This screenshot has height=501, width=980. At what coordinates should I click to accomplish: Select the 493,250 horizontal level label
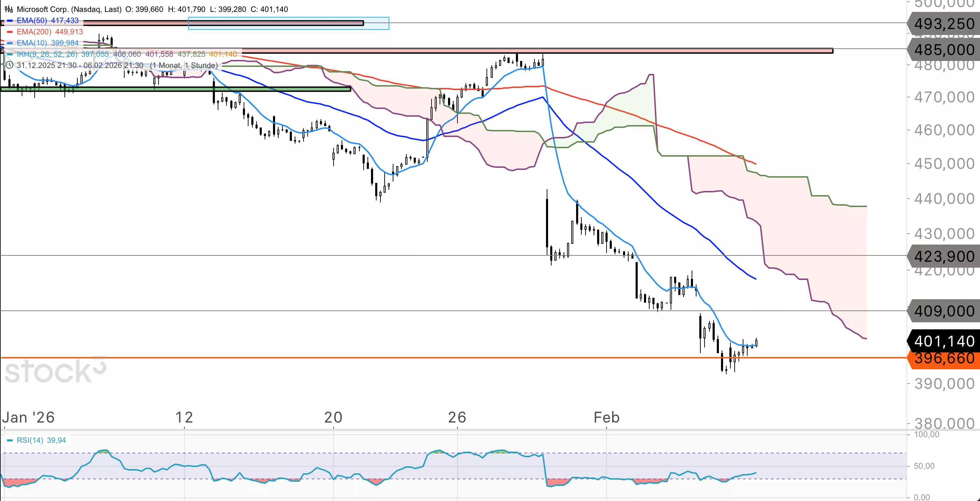944,24
